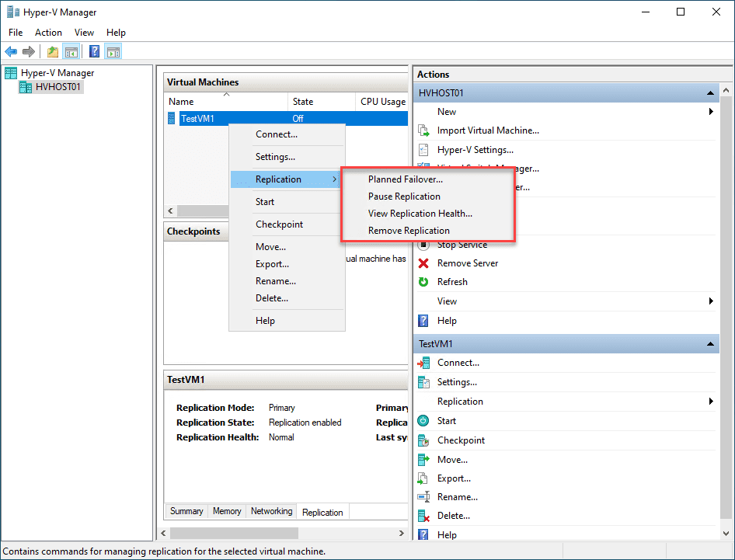The width and height of the screenshot is (735, 560).
Task: Click Help in the context menu
Action: (x=287, y=321)
